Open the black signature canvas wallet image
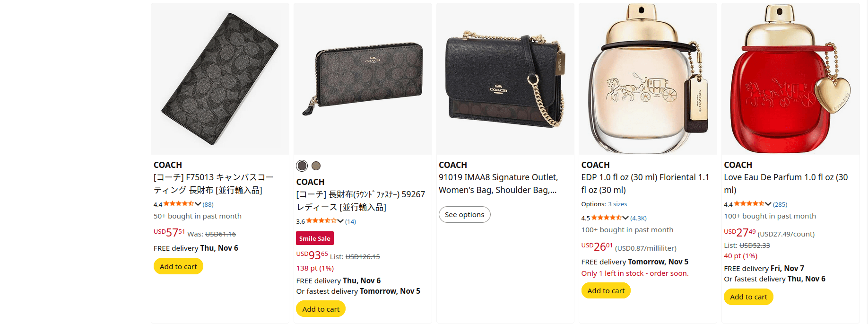Image resolution: width=868 pixels, height=324 pixels. point(220,79)
